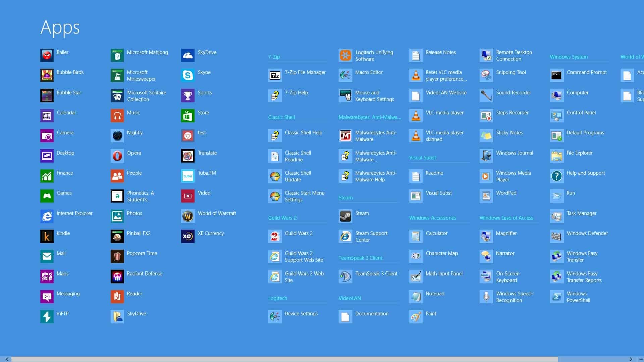Open the Maps app icon

click(47, 277)
